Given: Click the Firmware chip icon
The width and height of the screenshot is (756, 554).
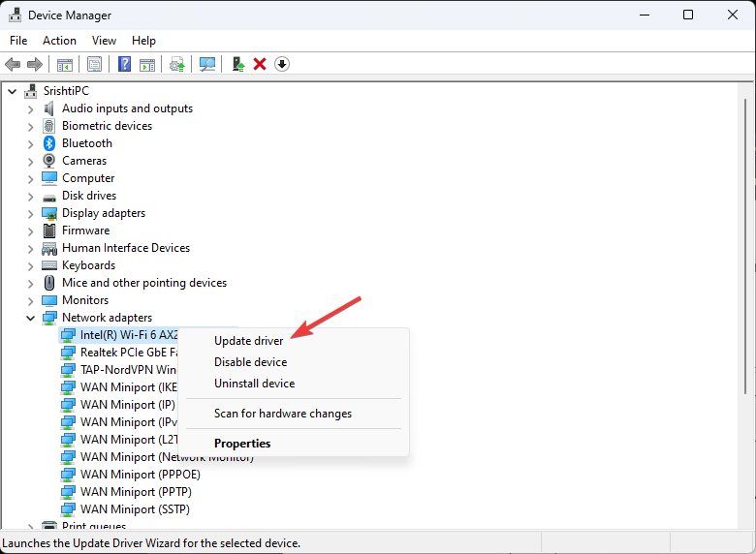Looking at the screenshot, I should [49, 231].
